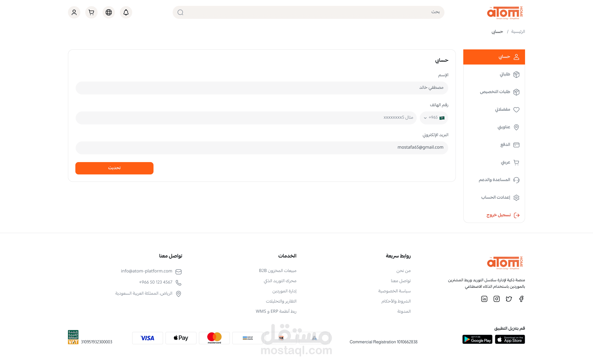This screenshot has width=593, height=364.
Task: Open مفضلتي favorites in sidebar
Action: [x=503, y=110]
